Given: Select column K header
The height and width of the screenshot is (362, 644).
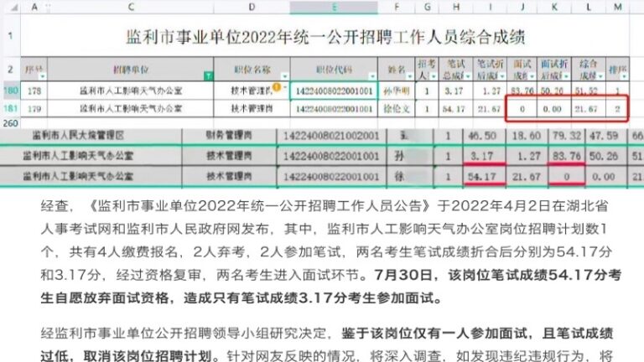Looking at the screenshot, I should click(554, 7).
